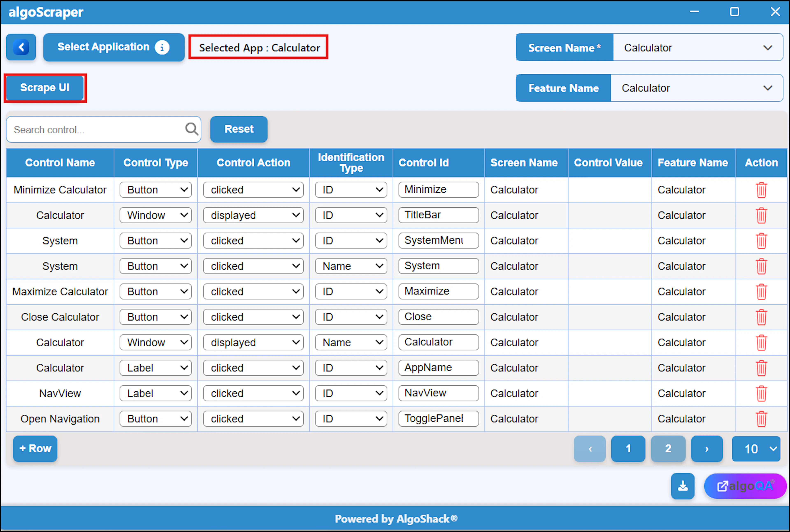Click the Open Navigation control name cell

pyautogui.click(x=60, y=419)
